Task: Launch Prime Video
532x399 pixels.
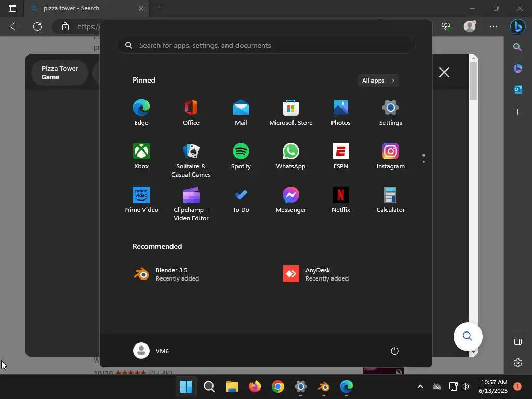Action: 141,200
